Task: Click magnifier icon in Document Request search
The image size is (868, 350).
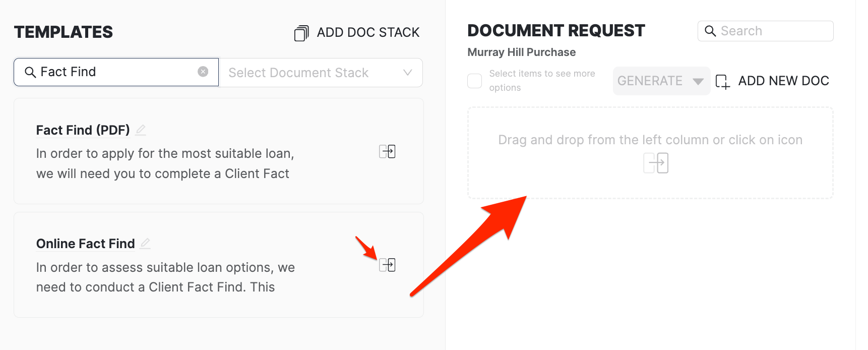Action: click(710, 31)
